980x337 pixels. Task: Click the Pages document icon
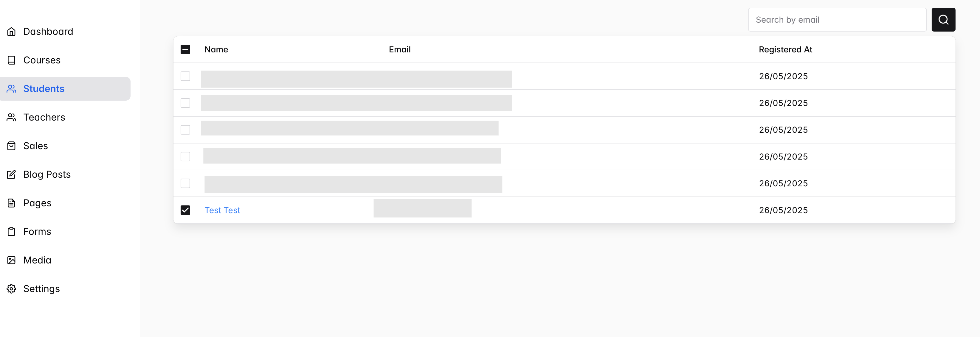11,203
